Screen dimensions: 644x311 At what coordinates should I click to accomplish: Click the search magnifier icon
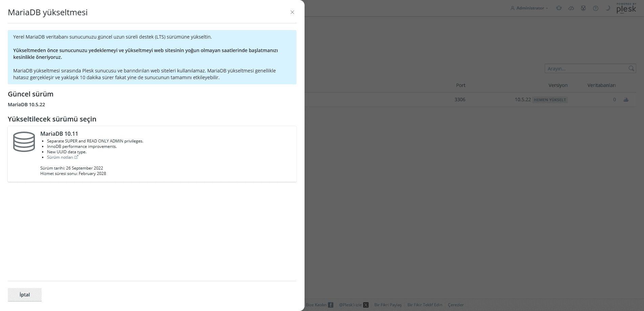(x=631, y=68)
